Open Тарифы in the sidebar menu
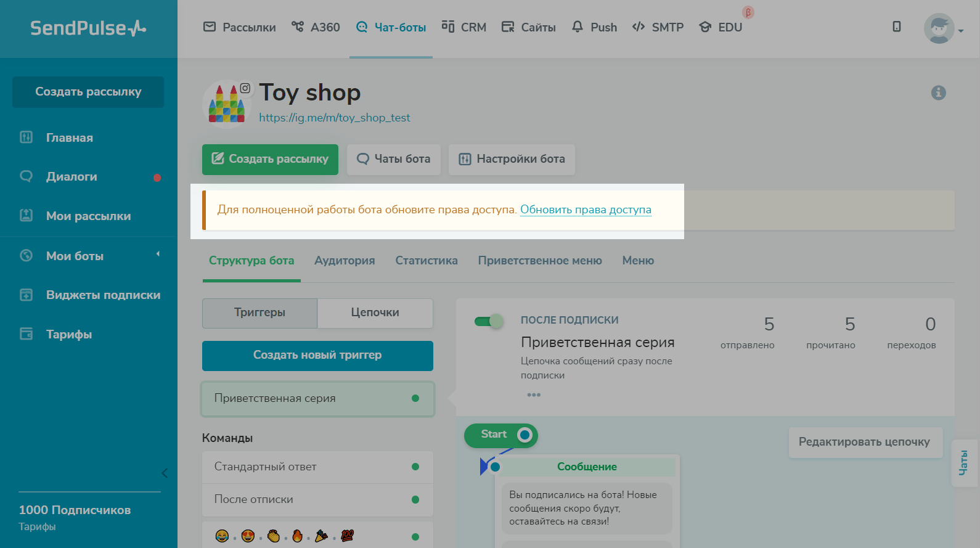Viewport: 980px width, 548px height. (69, 335)
